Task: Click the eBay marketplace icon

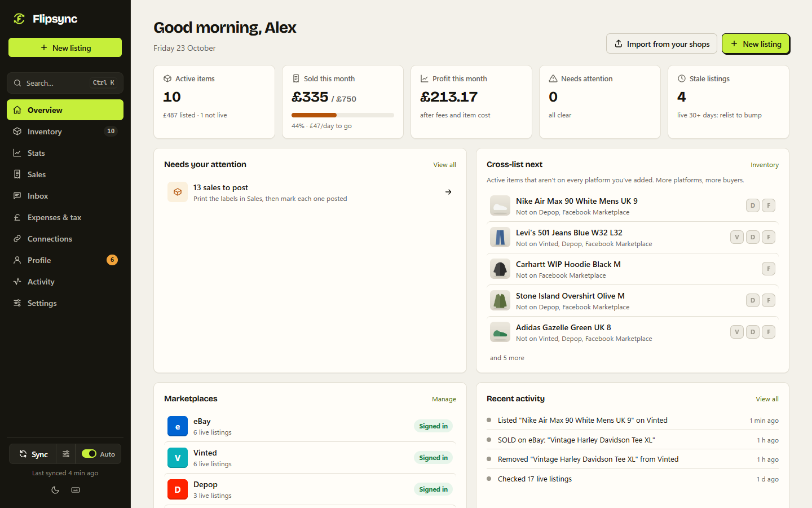Action: click(178, 426)
